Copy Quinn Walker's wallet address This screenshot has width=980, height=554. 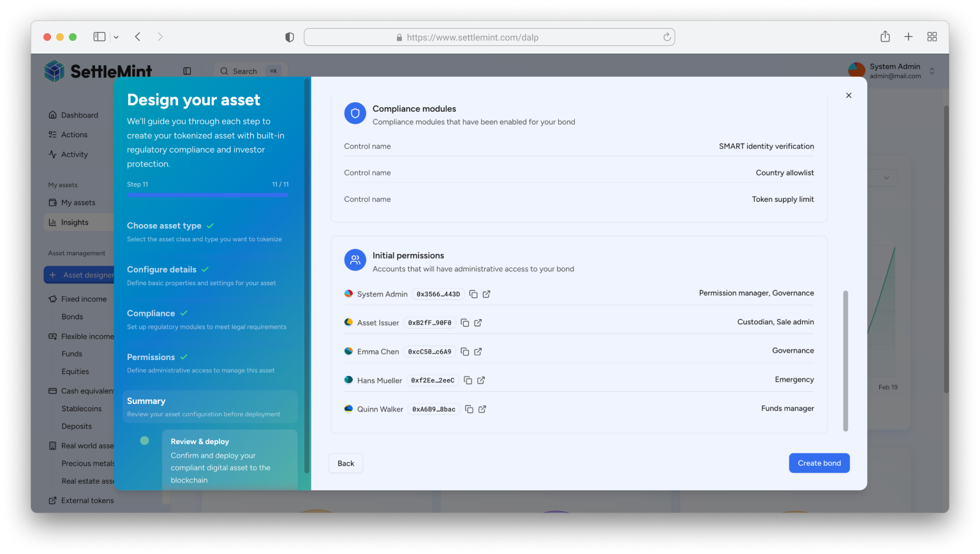pyautogui.click(x=468, y=409)
